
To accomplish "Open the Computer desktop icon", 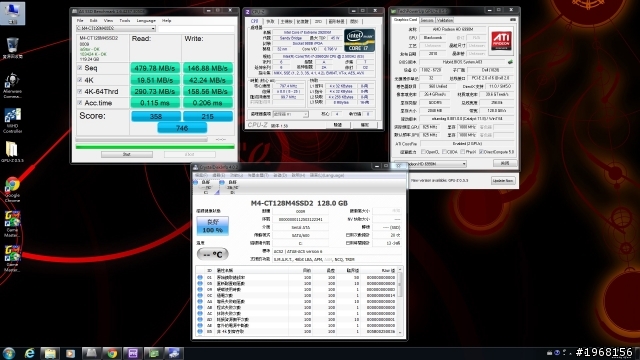I will click(13, 13).
